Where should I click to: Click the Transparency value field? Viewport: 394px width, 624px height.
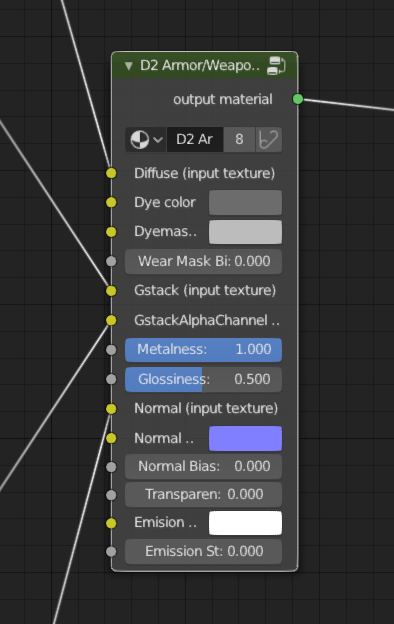pyautogui.click(x=204, y=495)
